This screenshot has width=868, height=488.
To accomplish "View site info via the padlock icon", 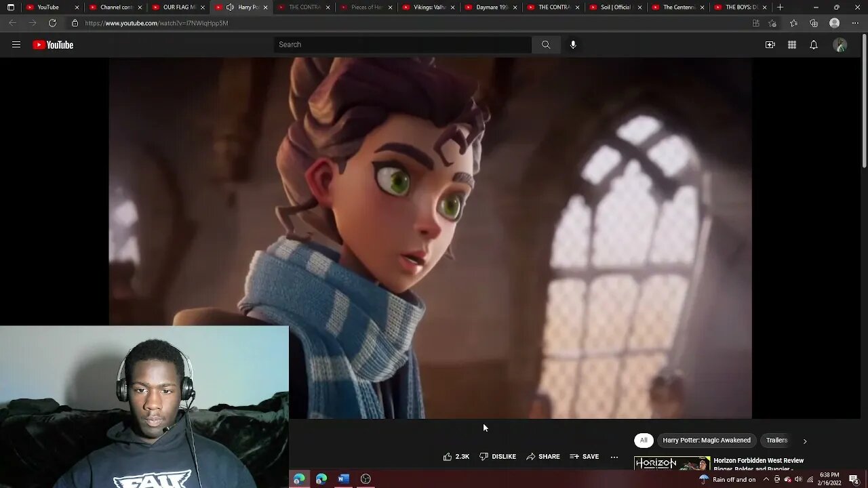I will [x=75, y=23].
